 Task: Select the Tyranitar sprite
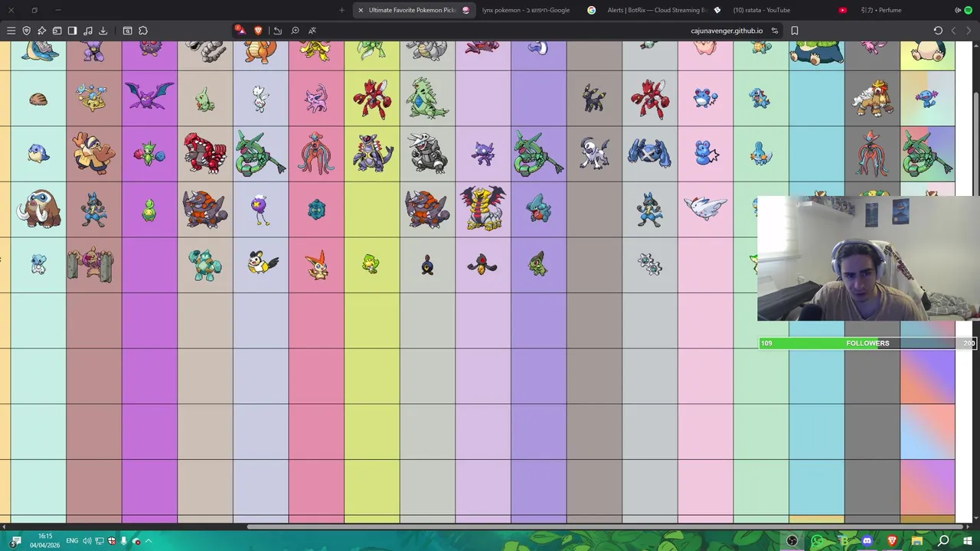(x=426, y=98)
